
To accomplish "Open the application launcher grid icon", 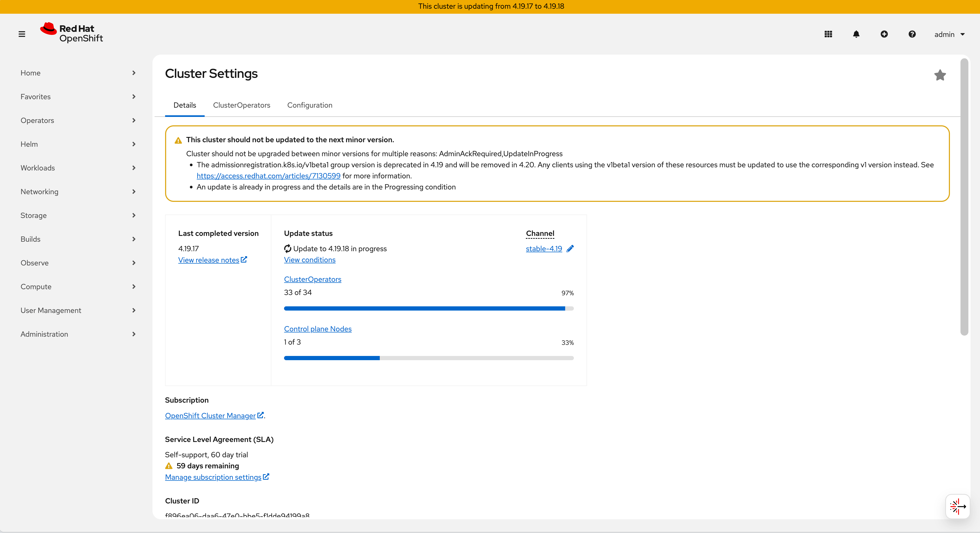I will 828,34.
